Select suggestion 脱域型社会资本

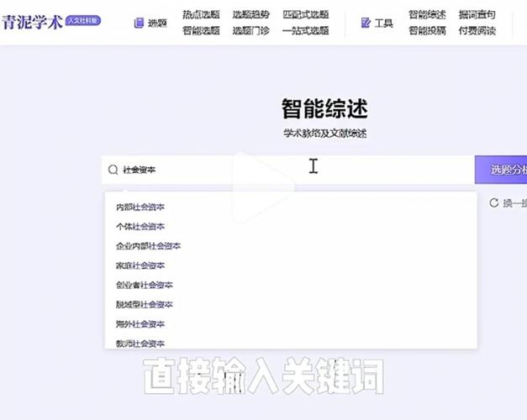[x=145, y=304]
